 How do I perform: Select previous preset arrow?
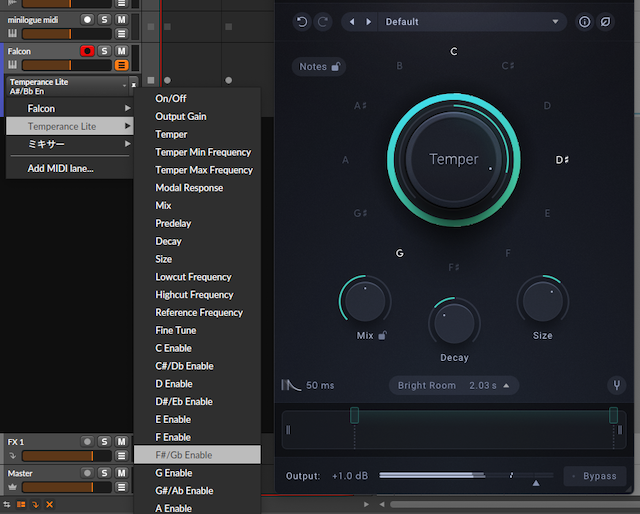354,21
